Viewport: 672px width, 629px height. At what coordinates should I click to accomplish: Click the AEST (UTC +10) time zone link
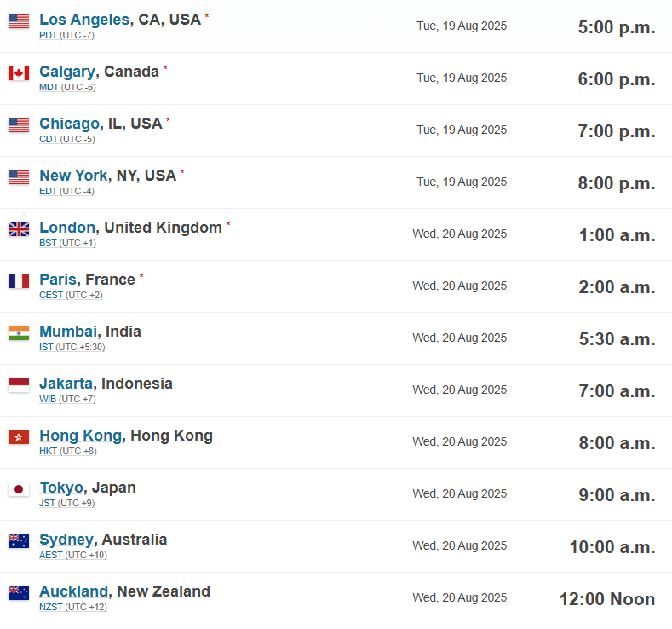click(73, 555)
